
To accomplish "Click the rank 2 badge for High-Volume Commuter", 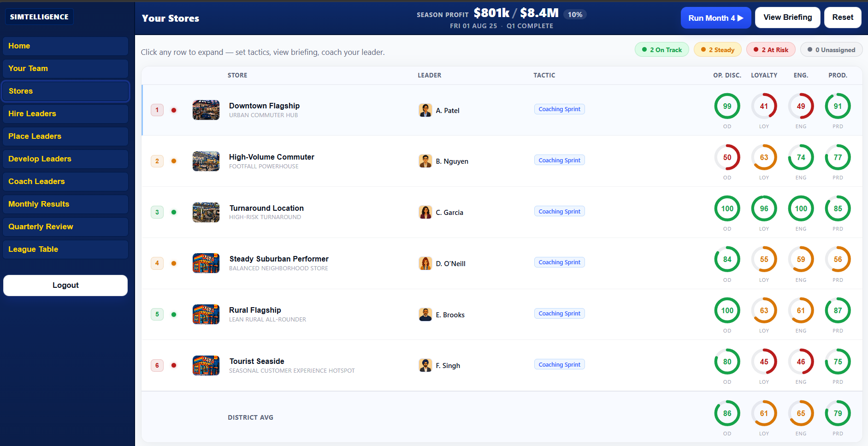I will [x=157, y=161].
